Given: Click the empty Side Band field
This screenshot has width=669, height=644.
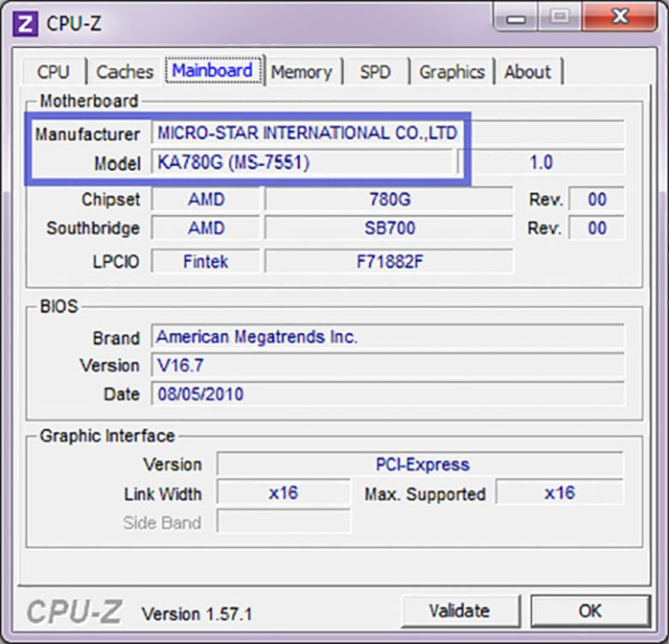Looking at the screenshot, I should [283, 521].
